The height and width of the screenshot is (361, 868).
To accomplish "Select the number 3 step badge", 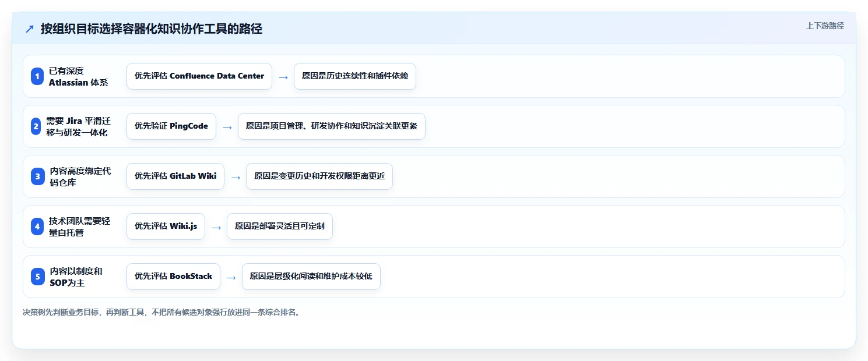I will tap(37, 176).
